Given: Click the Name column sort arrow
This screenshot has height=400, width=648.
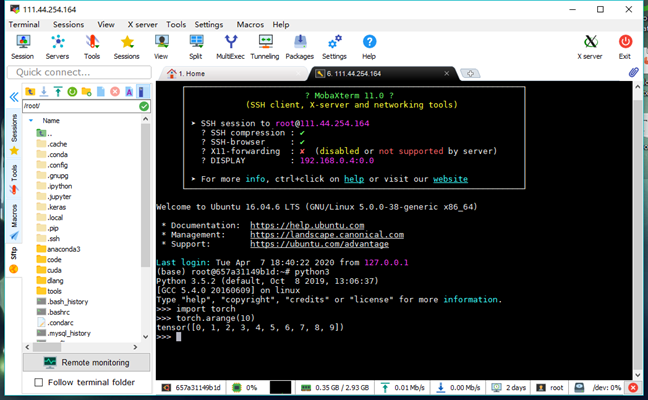Looking at the screenshot, I should pyautogui.click(x=31, y=121).
